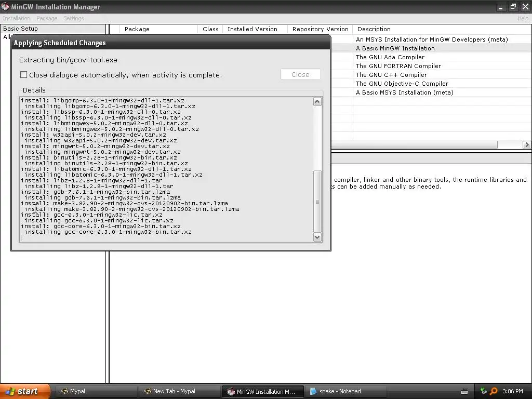Click the Details log scroll up arrow
Image resolution: width=532 pixels, height=399 pixels.
click(x=317, y=101)
